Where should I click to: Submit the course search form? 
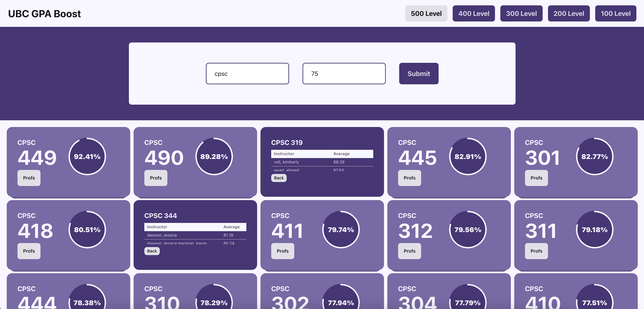pos(418,74)
